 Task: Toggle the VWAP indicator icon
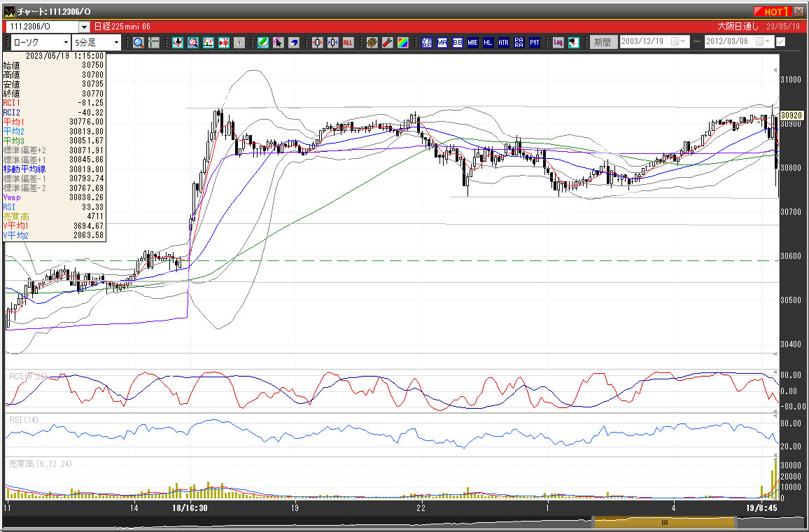(x=427, y=42)
